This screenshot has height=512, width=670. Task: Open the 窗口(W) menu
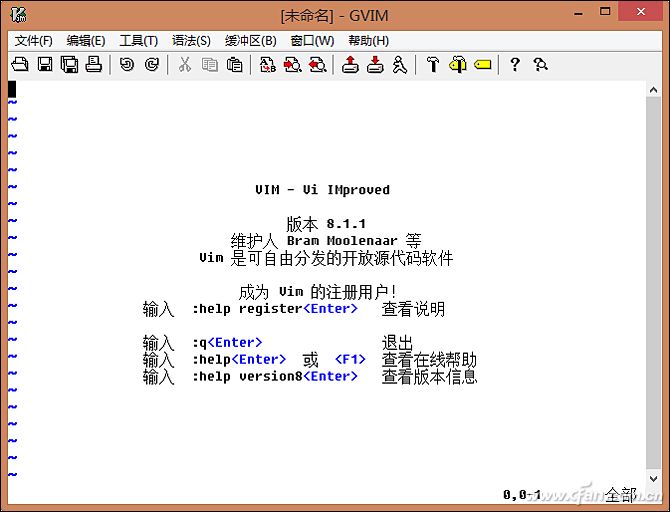tap(312, 41)
